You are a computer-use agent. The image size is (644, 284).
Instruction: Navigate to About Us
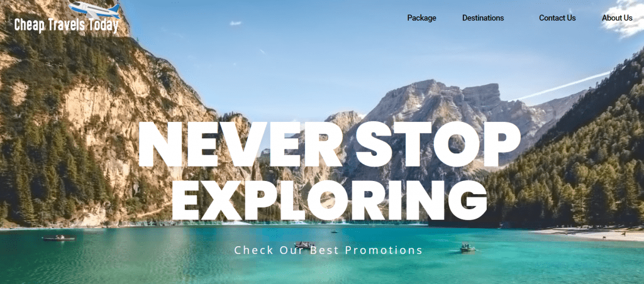coord(617,18)
